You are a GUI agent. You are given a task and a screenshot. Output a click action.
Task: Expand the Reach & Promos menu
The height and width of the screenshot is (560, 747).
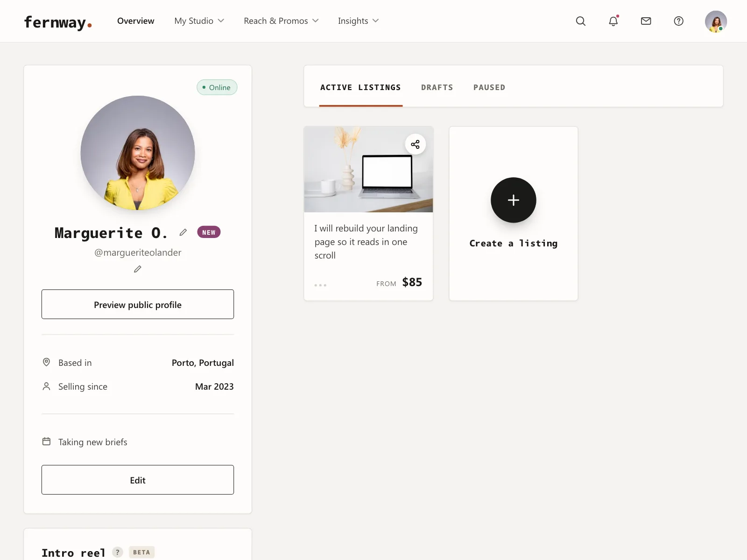(281, 21)
